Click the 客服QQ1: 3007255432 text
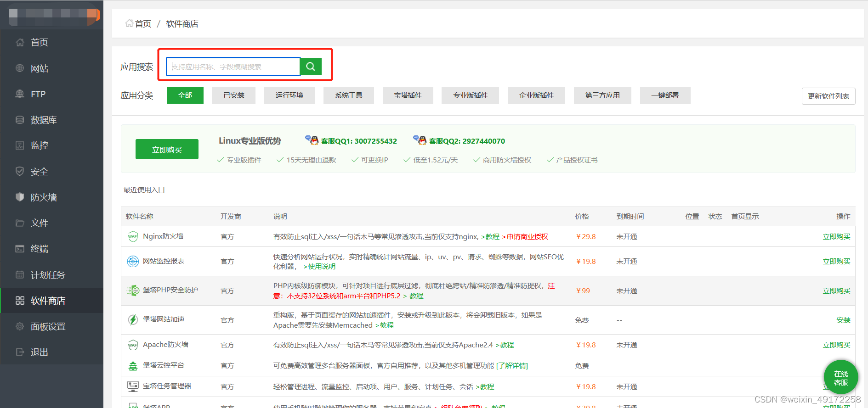 (359, 141)
